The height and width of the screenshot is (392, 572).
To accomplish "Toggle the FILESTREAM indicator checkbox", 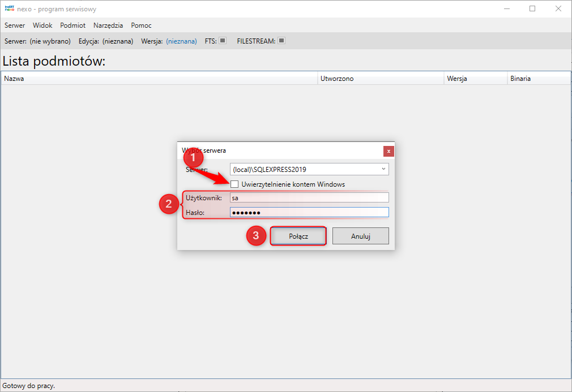I will [x=281, y=40].
